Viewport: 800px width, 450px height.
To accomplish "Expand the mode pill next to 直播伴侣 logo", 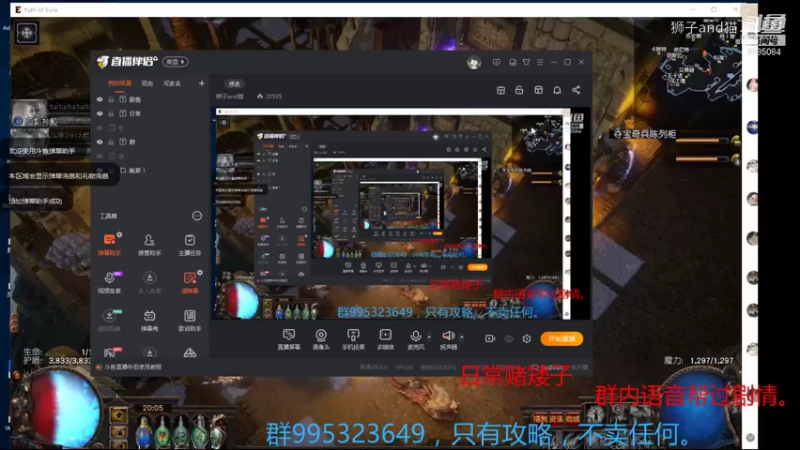I will coord(175,62).
